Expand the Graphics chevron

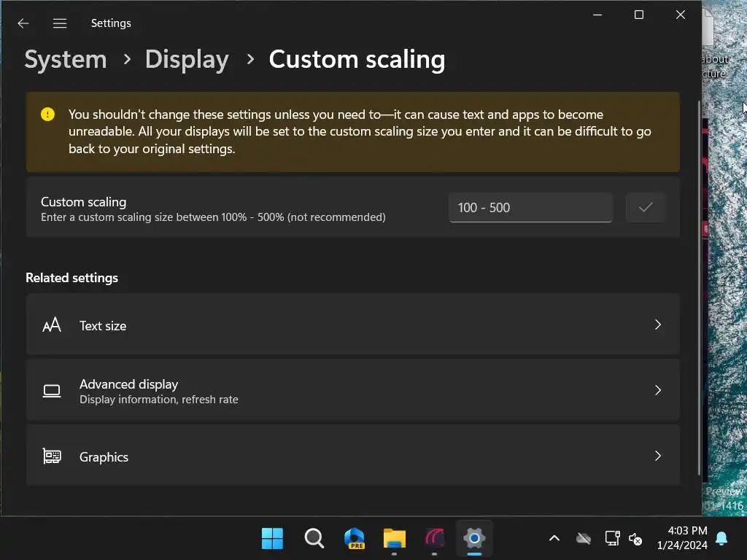(657, 456)
